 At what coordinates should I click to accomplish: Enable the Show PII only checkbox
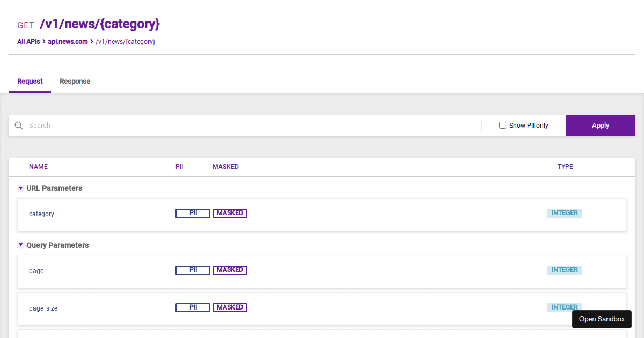click(502, 125)
